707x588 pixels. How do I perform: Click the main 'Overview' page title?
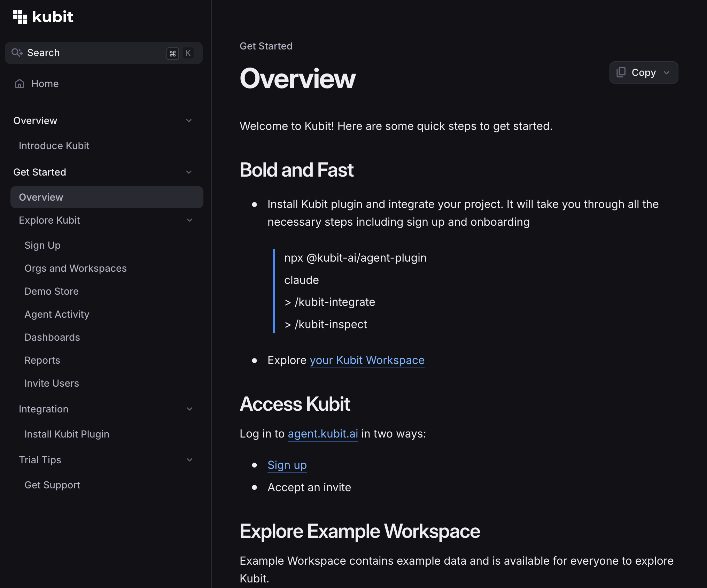click(x=298, y=79)
